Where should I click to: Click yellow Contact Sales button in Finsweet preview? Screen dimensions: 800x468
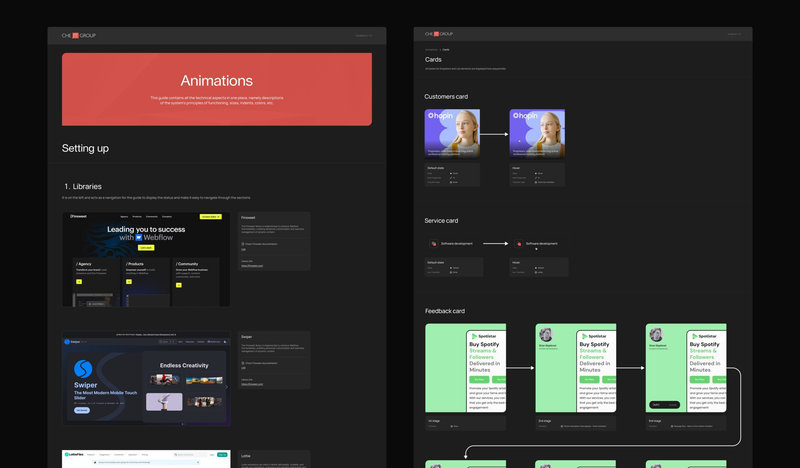[210, 217]
